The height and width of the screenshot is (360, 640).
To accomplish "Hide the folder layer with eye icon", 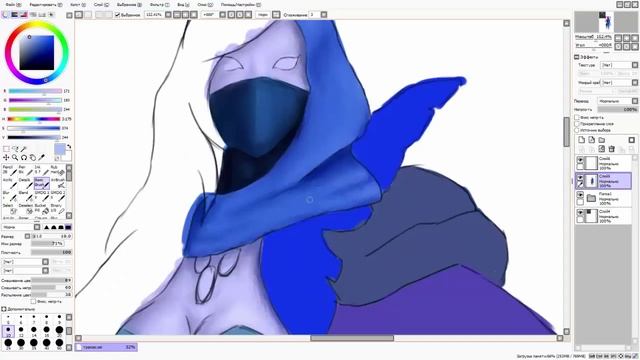I will point(580,195).
